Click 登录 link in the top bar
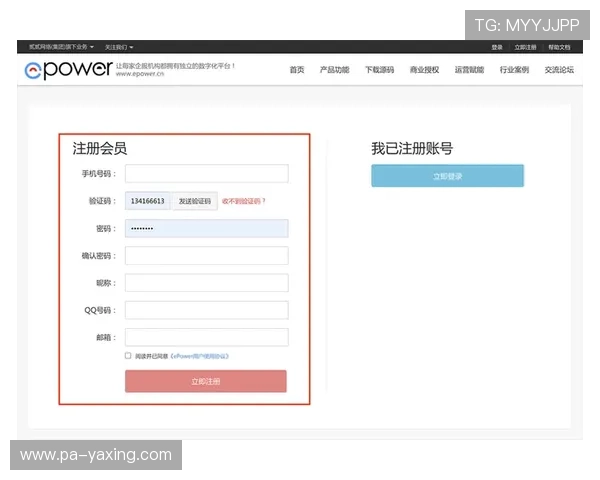 [497, 47]
